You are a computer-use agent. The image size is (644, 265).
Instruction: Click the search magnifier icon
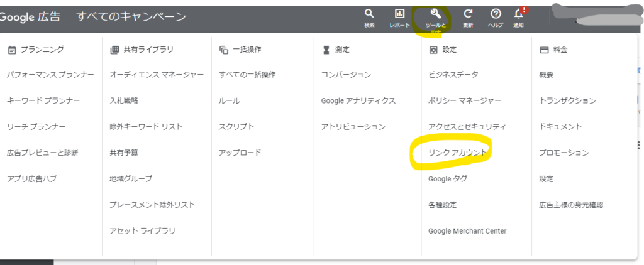369,14
